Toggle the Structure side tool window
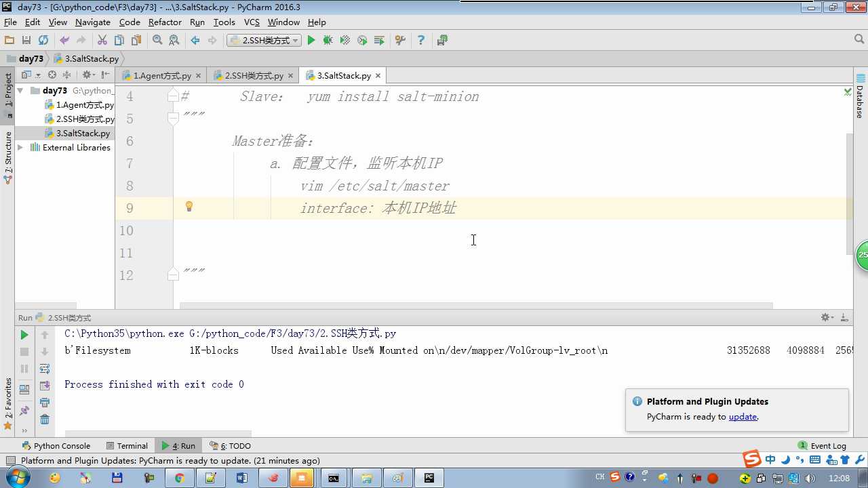Screen dimensions: 868x488 [8, 157]
